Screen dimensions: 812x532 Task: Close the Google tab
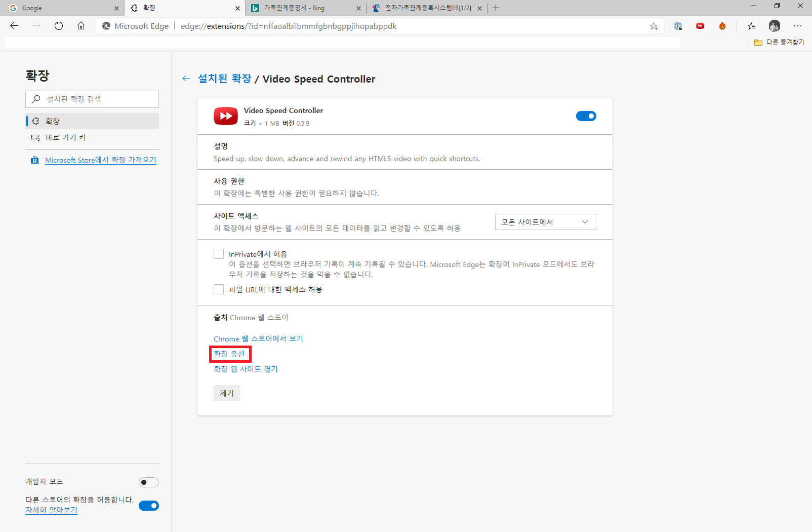point(116,8)
